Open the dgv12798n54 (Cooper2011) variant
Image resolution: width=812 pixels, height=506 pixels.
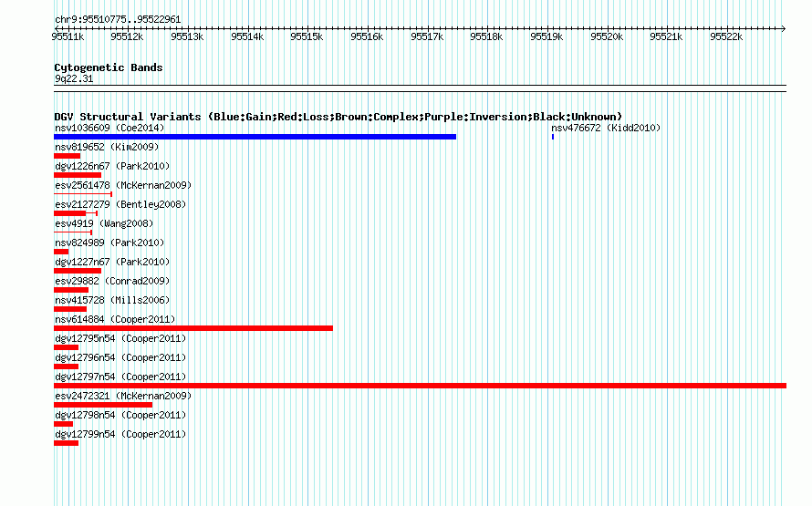[120, 415]
